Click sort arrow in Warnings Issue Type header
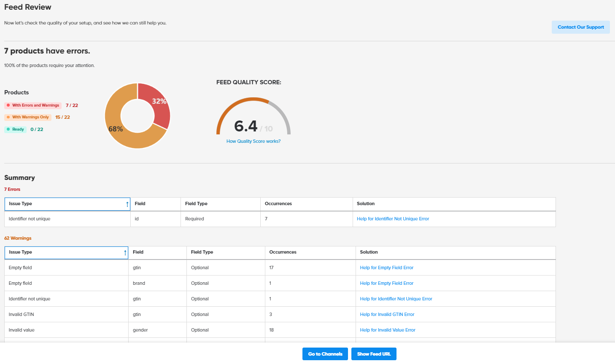 (125, 253)
